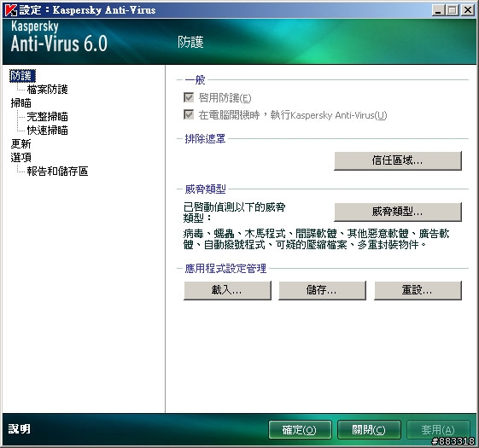Open 威脅類型... dialog button
479x448 pixels.
click(398, 212)
